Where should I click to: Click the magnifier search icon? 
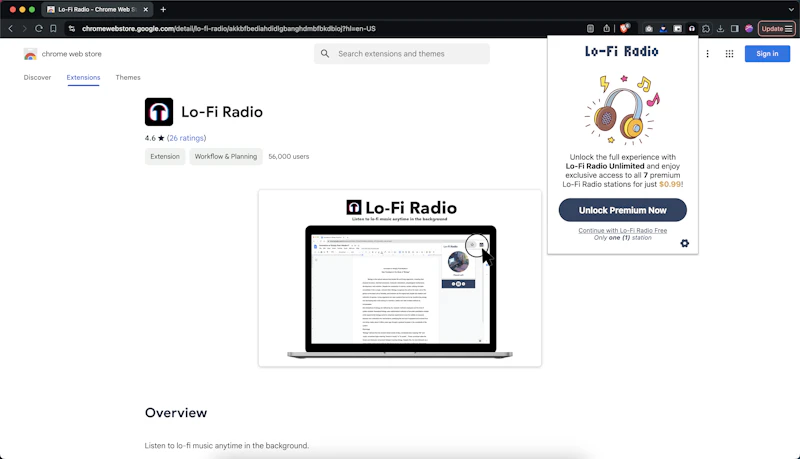tap(325, 54)
